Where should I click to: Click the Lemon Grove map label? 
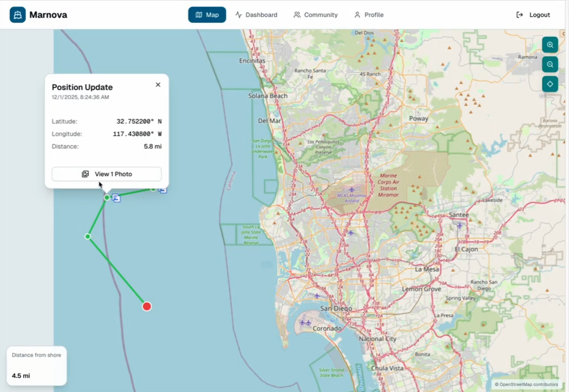coord(421,289)
